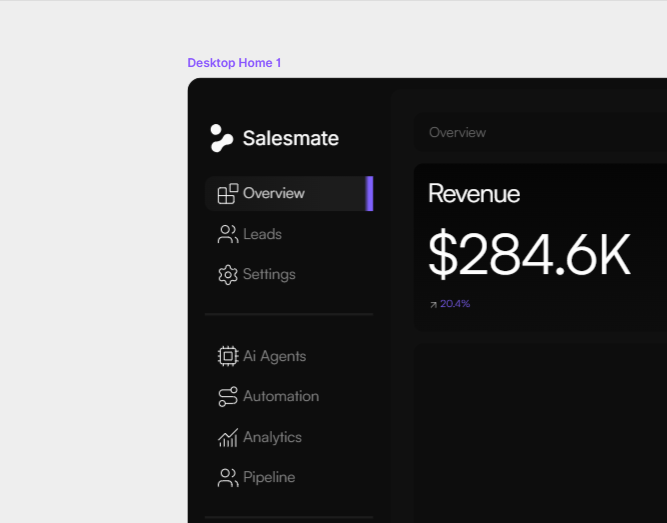This screenshot has width=667, height=523.
Task: Click the Ai Agents chip icon
Action: [228, 356]
